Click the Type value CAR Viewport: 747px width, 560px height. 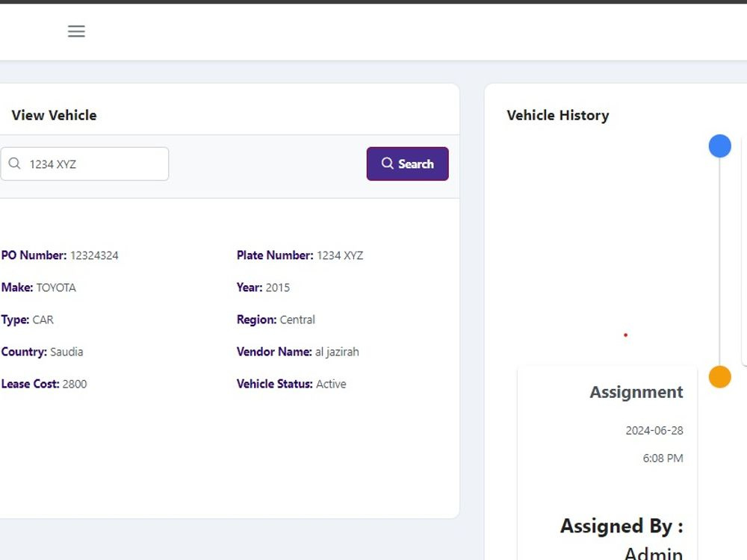(43, 320)
